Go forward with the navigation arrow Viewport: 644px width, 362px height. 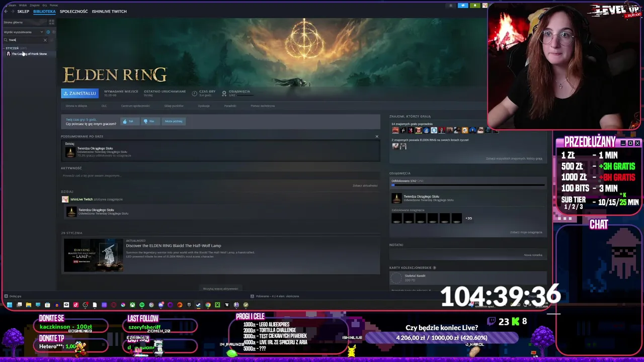(12, 11)
